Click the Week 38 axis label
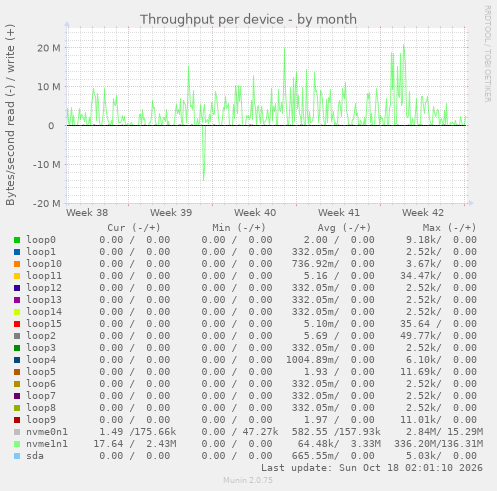The width and height of the screenshot is (497, 491). click(87, 213)
